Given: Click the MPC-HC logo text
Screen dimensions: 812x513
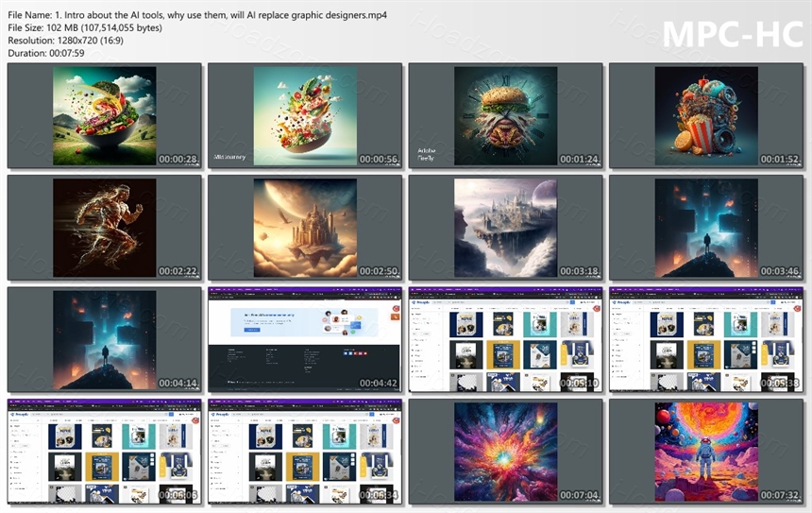Looking at the screenshot, I should (733, 34).
